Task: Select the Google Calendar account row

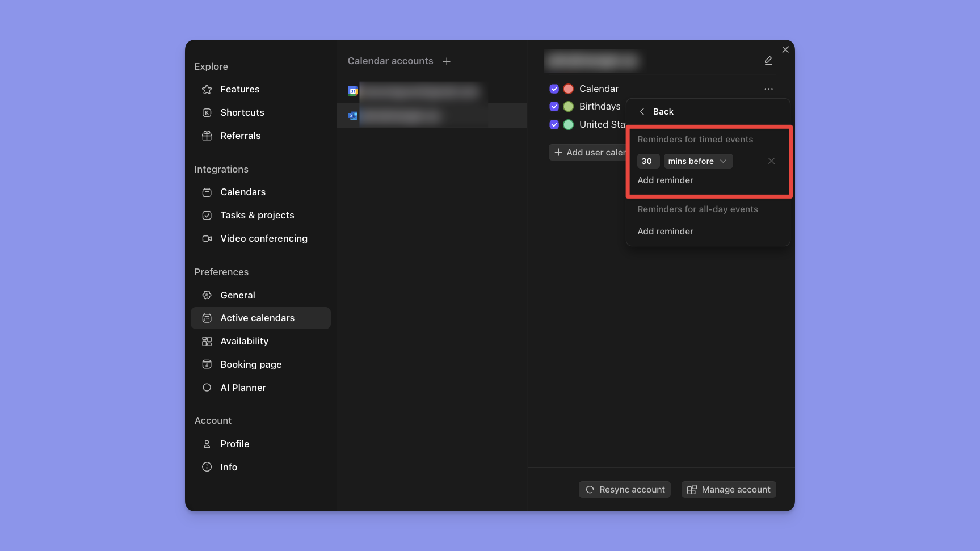Action: 432,91
